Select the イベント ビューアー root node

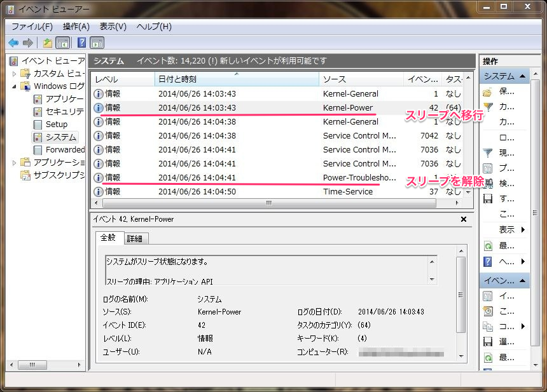pos(47,61)
